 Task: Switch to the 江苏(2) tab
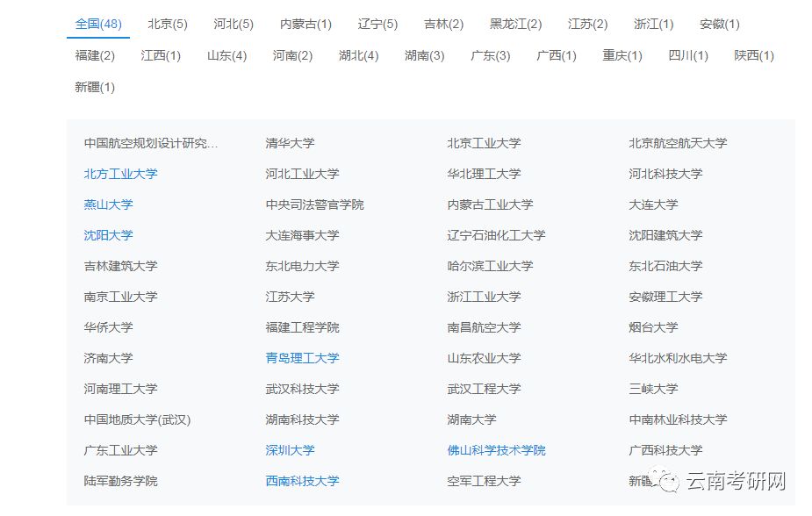point(588,24)
